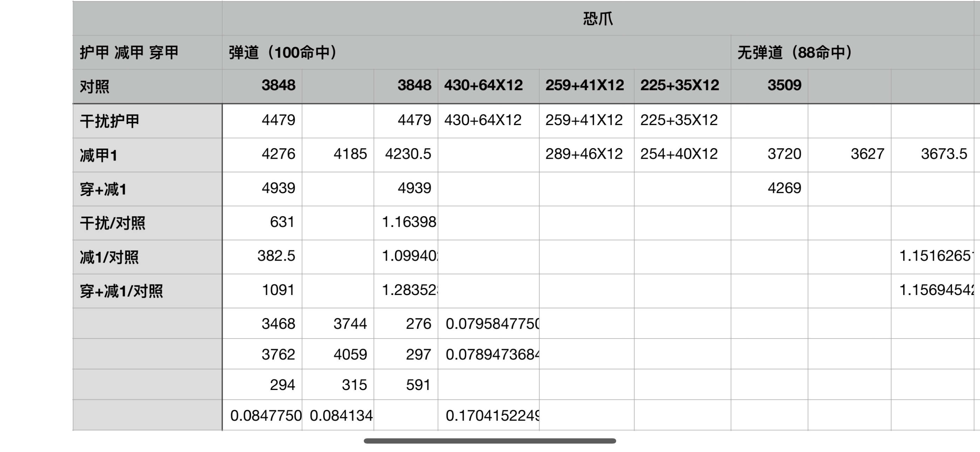Select the cell containing 382.5
Viewport: 980px width, 452px height.
point(276,256)
